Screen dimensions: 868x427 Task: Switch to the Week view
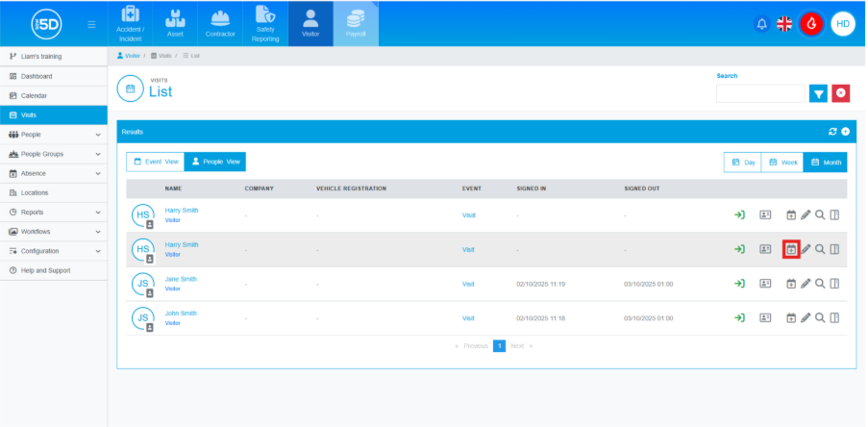(x=783, y=163)
